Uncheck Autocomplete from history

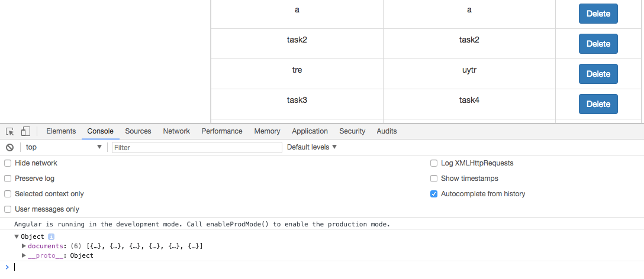(x=434, y=194)
